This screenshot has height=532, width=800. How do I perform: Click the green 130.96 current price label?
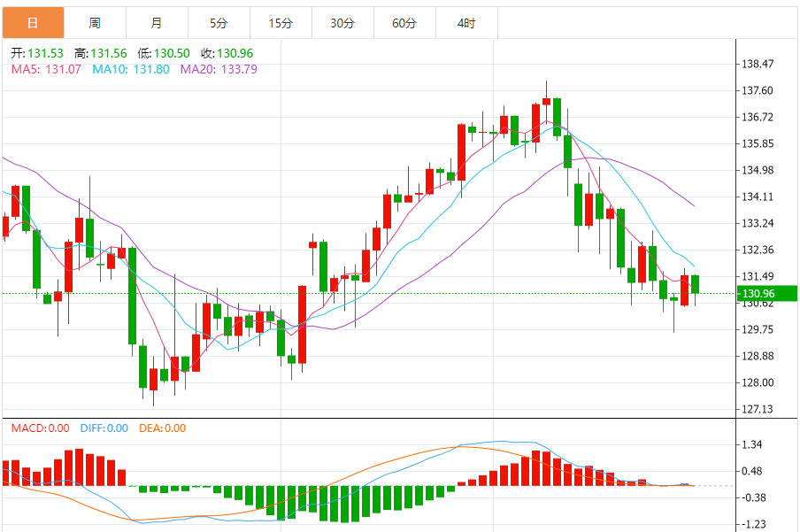click(x=767, y=294)
